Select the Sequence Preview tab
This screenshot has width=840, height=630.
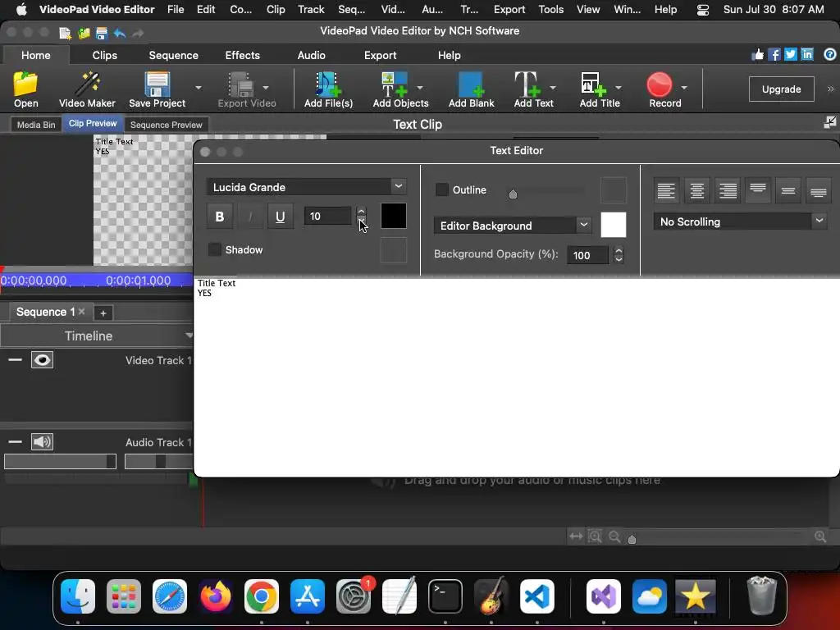(x=166, y=125)
